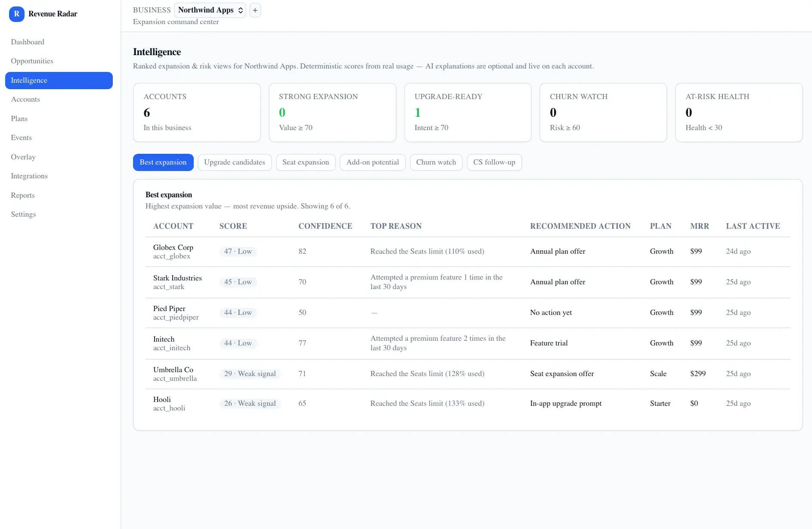Click the At-Risk Health summary card
The image size is (812, 529).
tap(739, 112)
